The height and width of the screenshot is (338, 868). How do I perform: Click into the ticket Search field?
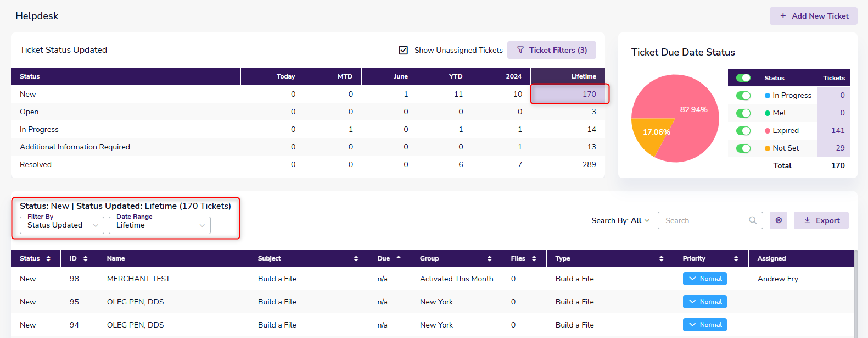[x=703, y=220]
